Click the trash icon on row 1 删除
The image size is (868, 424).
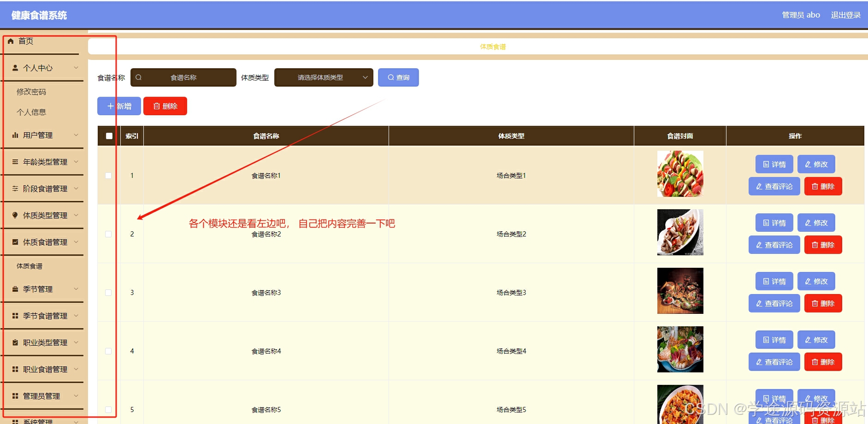815,186
